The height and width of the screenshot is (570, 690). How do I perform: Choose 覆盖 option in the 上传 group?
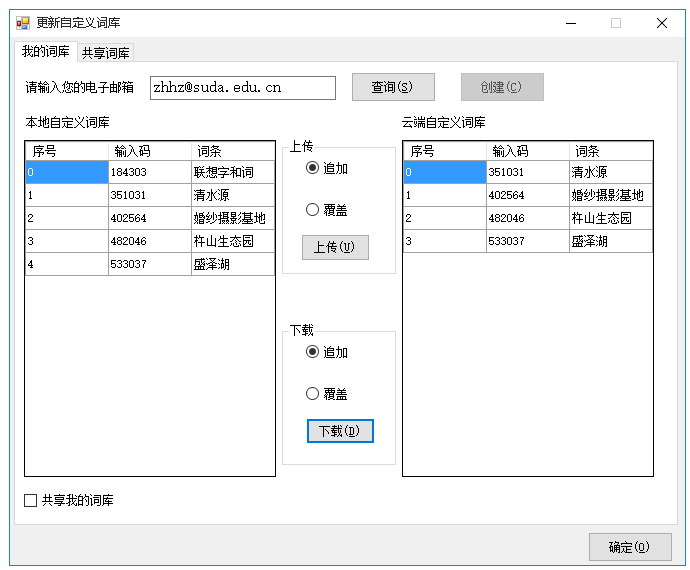(x=313, y=210)
